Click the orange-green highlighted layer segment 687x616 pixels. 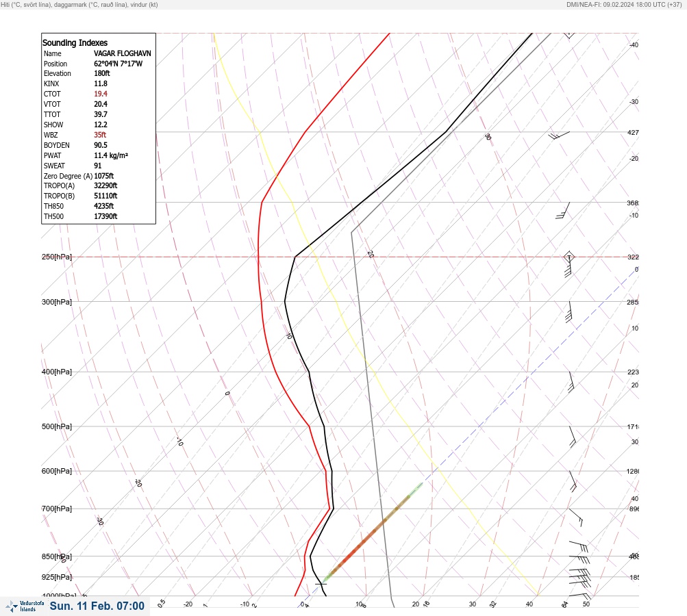[x=373, y=532]
